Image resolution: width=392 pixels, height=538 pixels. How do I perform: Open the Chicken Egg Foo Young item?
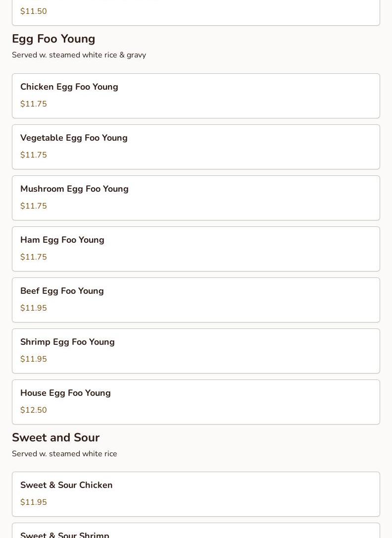click(196, 96)
